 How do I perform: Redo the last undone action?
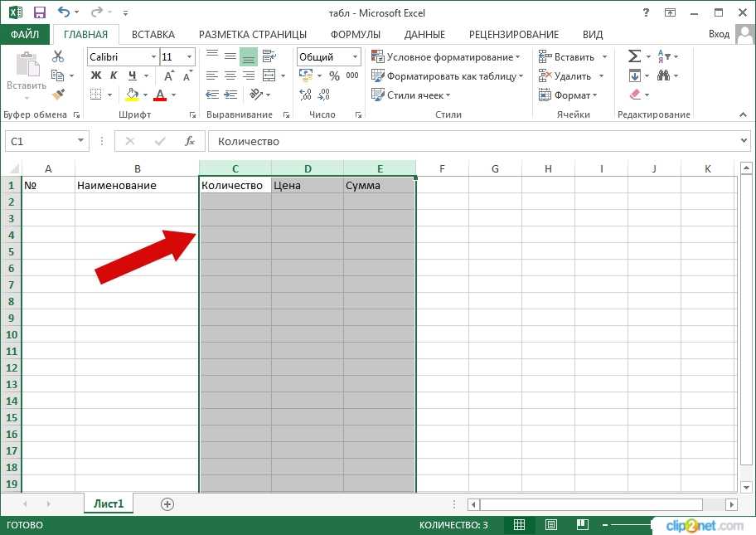tap(96, 12)
